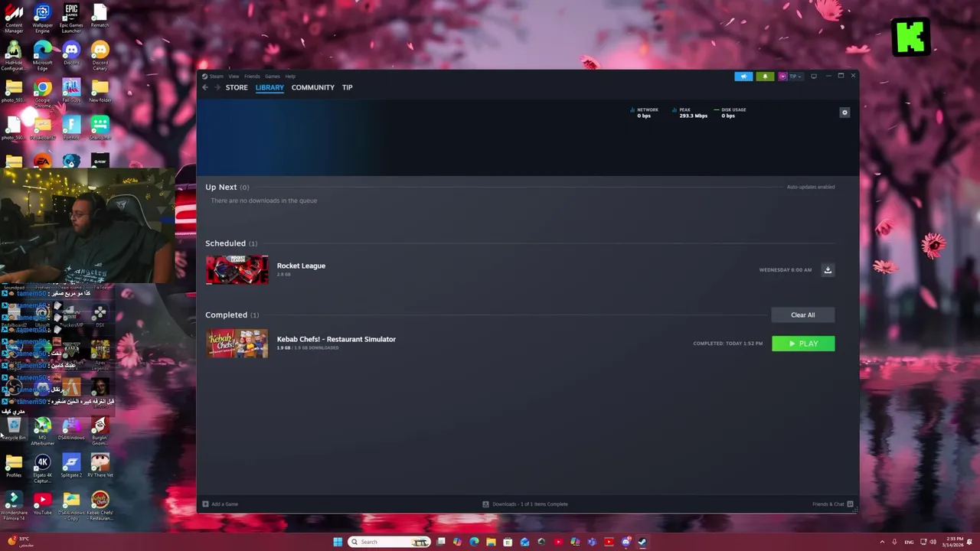Open New folder on desktop
Image resolution: width=980 pixels, height=551 pixels.
point(100,91)
